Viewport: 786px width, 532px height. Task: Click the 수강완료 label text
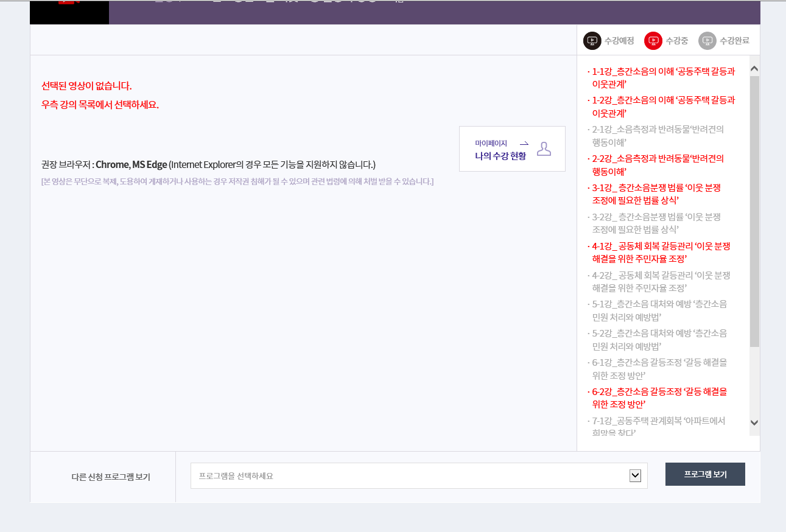[x=734, y=41]
